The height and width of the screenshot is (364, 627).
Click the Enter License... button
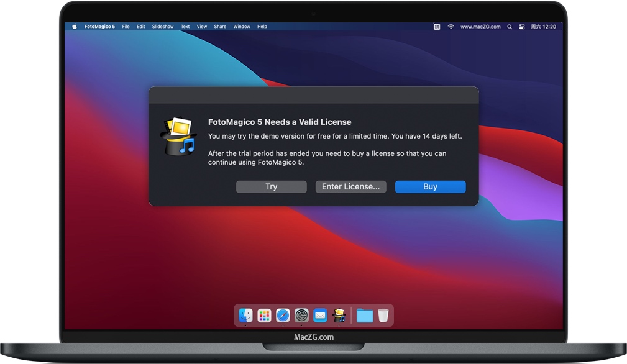tap(350, 186)
